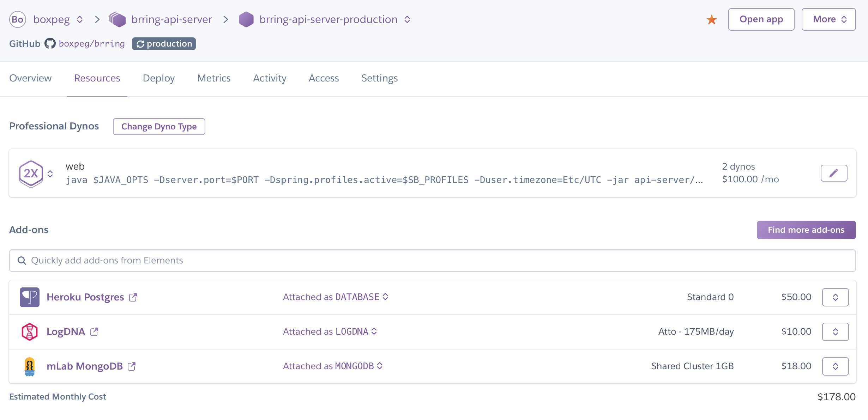Switch to the Deploy tab

pyautogui.click(x=159, y=78)
